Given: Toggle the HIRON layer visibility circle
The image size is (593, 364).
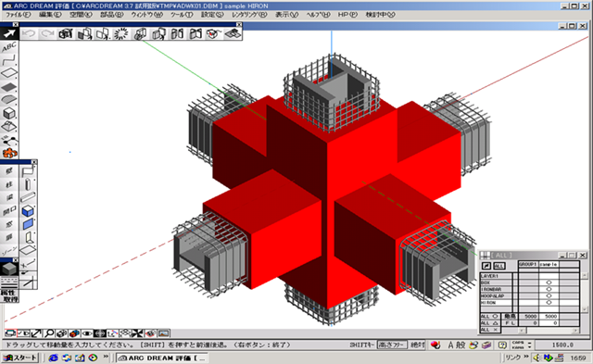Looking at the screenshot, I should [549, 302].
